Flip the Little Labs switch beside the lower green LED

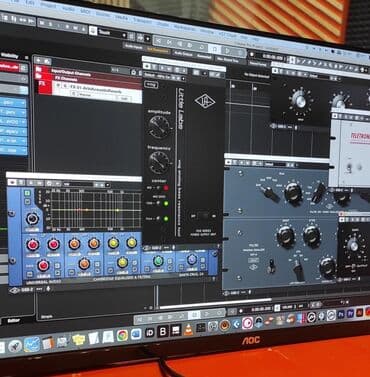coord(158,219)
